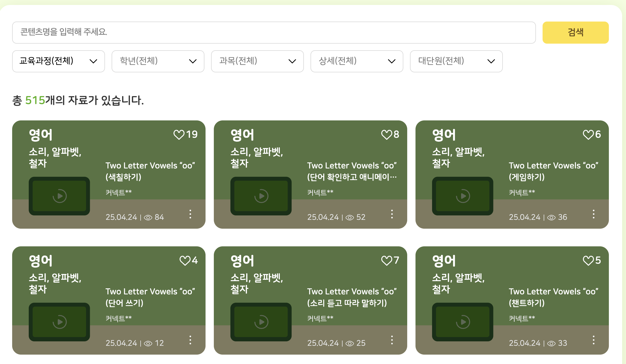626x364 pixels.
Task: Open three-dot menu on 게임하기 card
Action: [593, 214]
